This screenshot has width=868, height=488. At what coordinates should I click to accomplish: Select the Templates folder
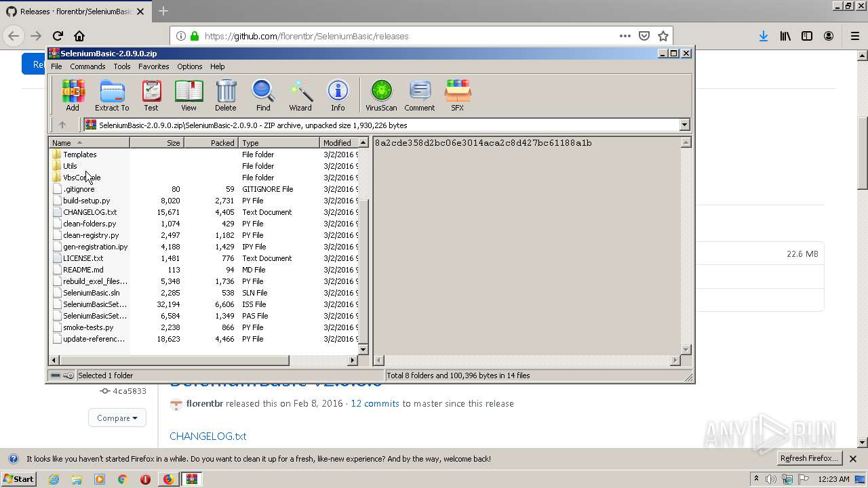pos(79,155)
